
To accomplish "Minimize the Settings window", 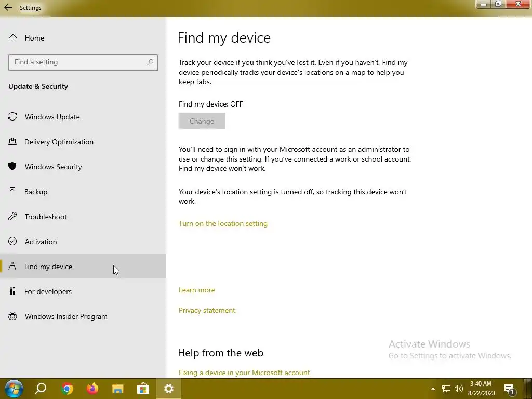I will coord(484,4).
